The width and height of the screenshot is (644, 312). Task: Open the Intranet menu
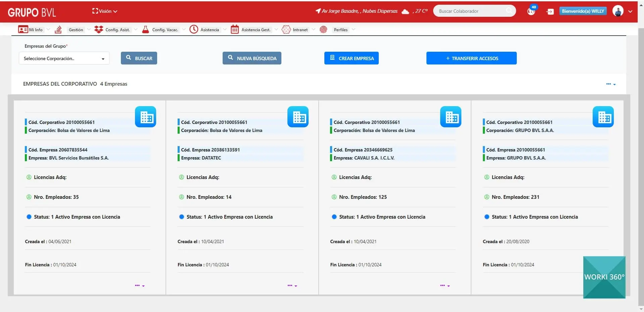pos(300,30)
